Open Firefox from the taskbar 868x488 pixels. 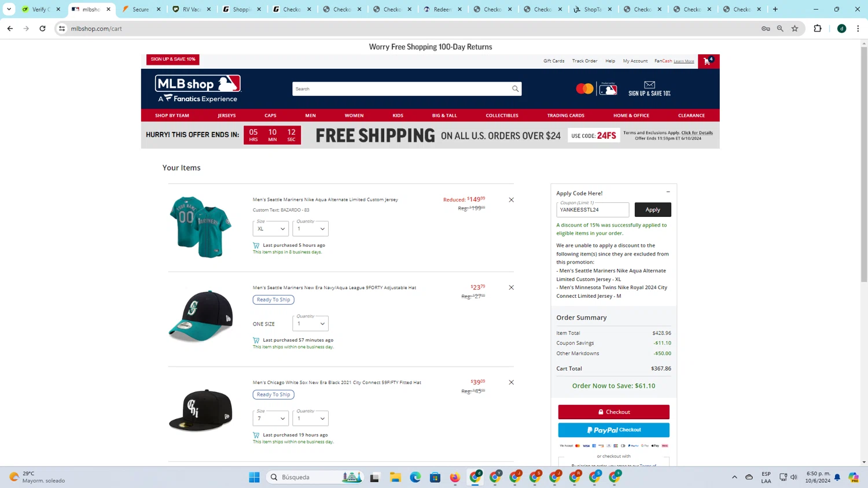[455, 477]
